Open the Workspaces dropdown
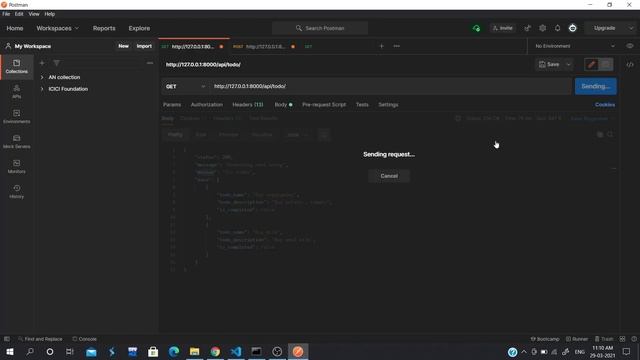This screenshot has height=360, width=640. (57, 28)
